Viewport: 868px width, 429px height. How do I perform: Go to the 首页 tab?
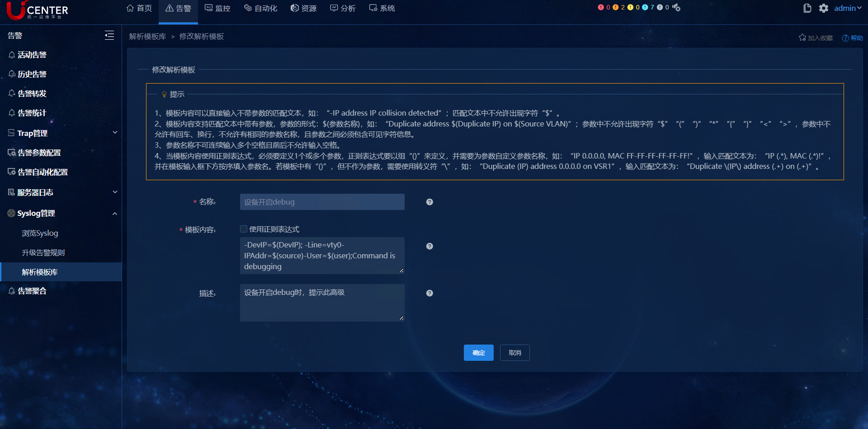coord(139,8)
